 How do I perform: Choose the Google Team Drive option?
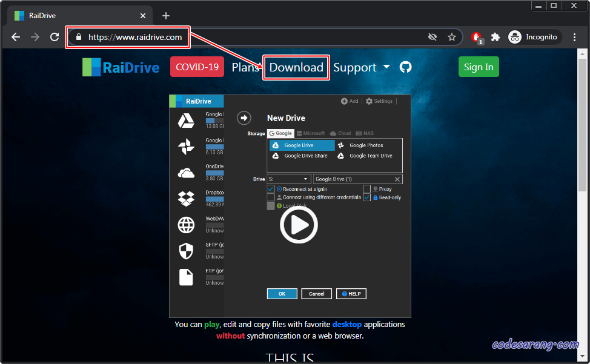(365, 156)
